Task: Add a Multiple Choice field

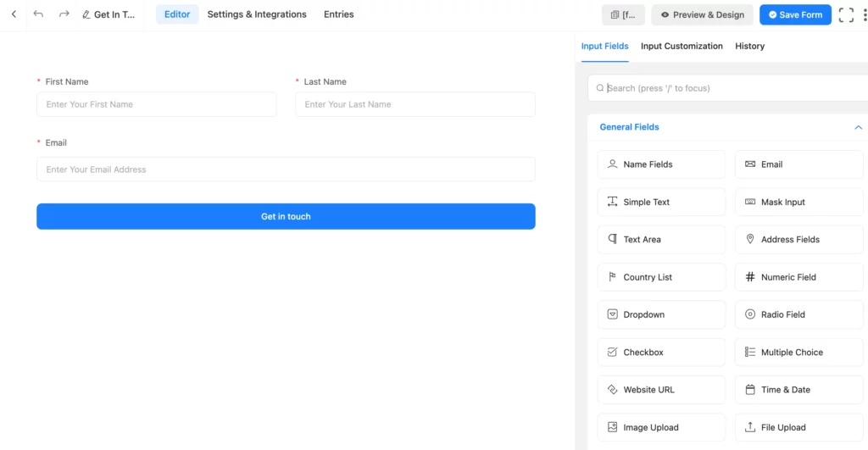Action: pos(798,352)
